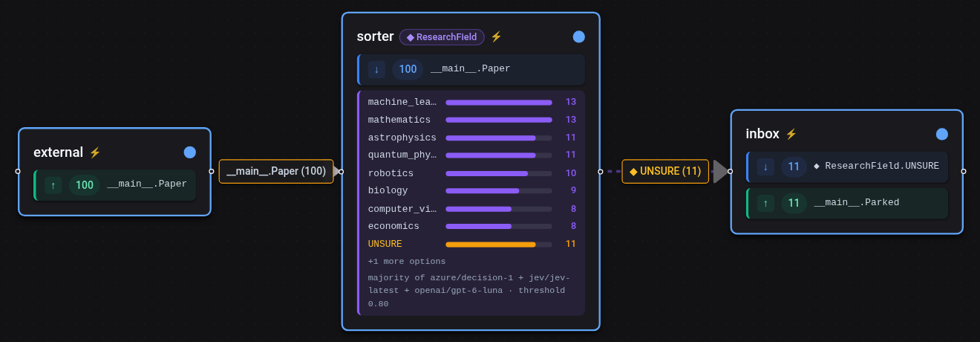Select the orange UNSURE option label
This screenshot has height=342, width=980.
point(385,244)
